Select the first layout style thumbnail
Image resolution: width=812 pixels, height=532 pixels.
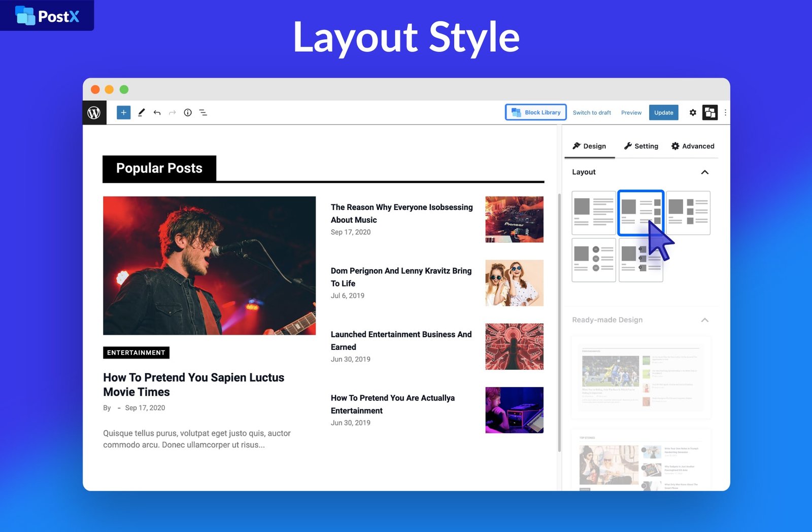point(593,212)
